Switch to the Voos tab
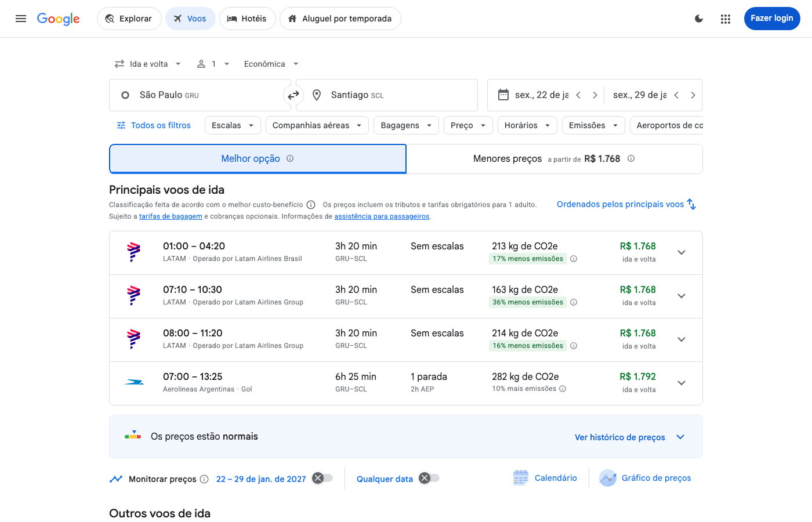Image resolution: width=812 pixels, height=522 pixels. pyautogui.click(x=190, y=19)
